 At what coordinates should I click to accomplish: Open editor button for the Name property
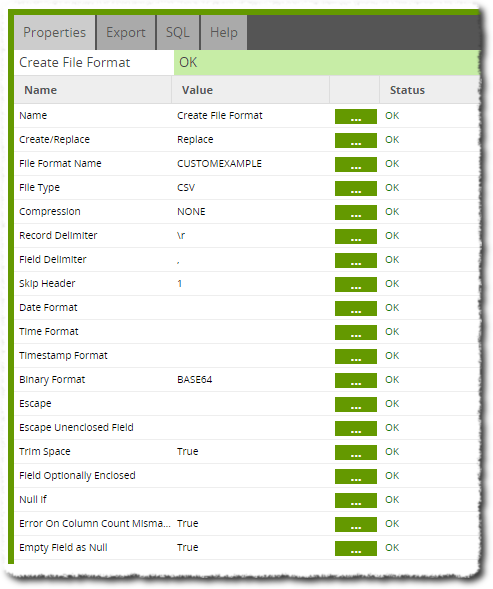pos(355,116)
